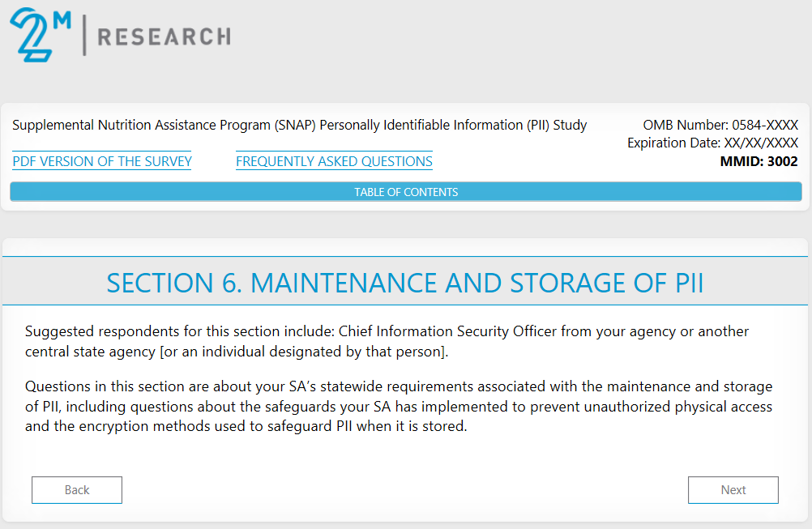Click the RESEARCH wordmark in header

coord(164,36)
